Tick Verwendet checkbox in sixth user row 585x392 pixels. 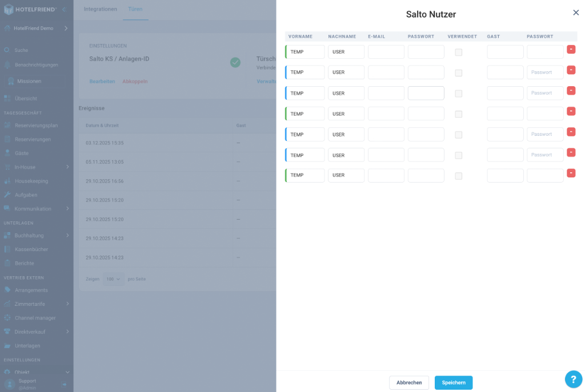pos(459,155)
